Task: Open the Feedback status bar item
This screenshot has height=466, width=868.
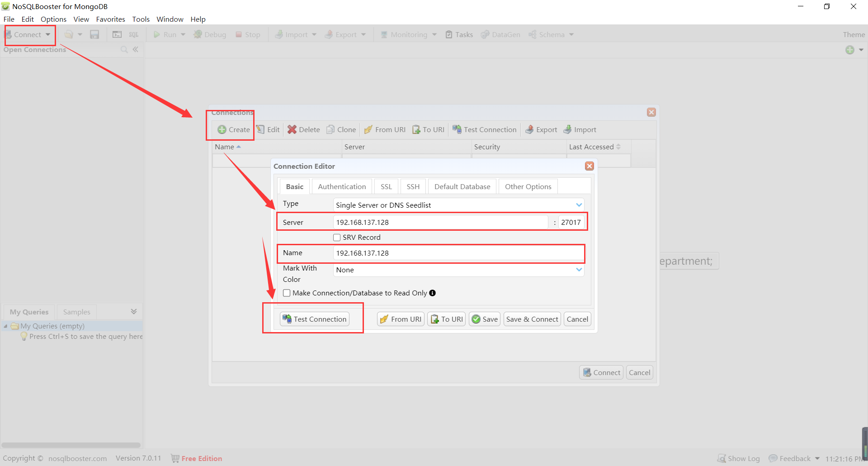Action: (794, 458)
